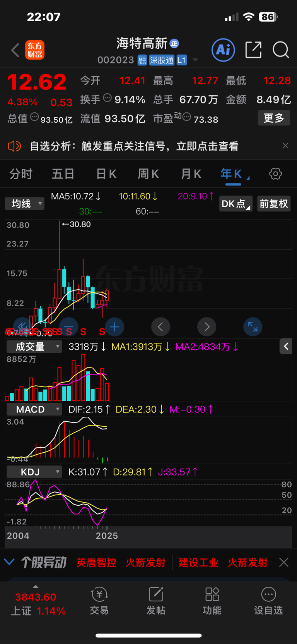Open the 更多 quote details button

pyautogui.click(x=274, y=118)
